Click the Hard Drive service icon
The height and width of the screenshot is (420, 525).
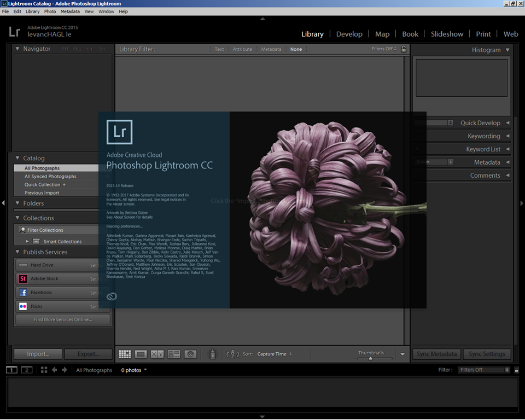23,265
